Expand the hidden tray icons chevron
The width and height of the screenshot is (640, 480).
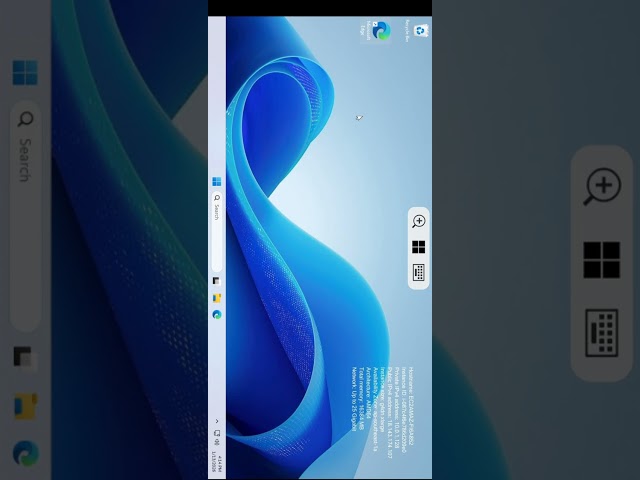click(x=217, y=421)
